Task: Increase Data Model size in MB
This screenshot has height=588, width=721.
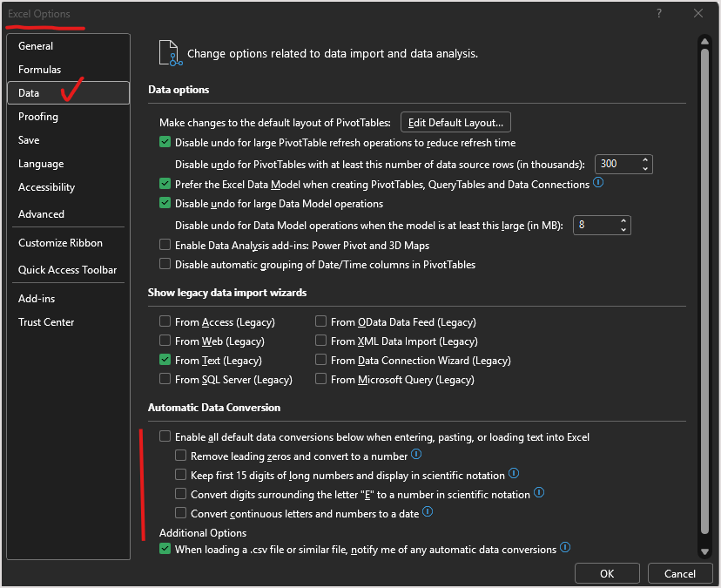Action: point(623,221)
